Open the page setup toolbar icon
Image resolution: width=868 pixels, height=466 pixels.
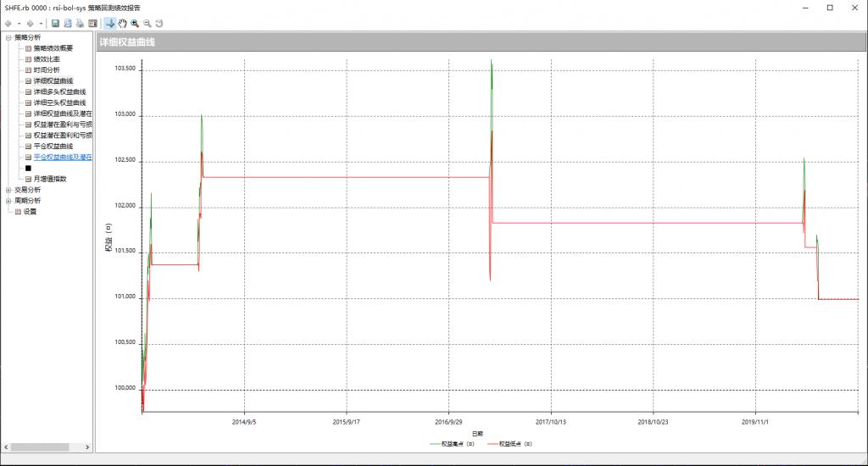point(92,23)
